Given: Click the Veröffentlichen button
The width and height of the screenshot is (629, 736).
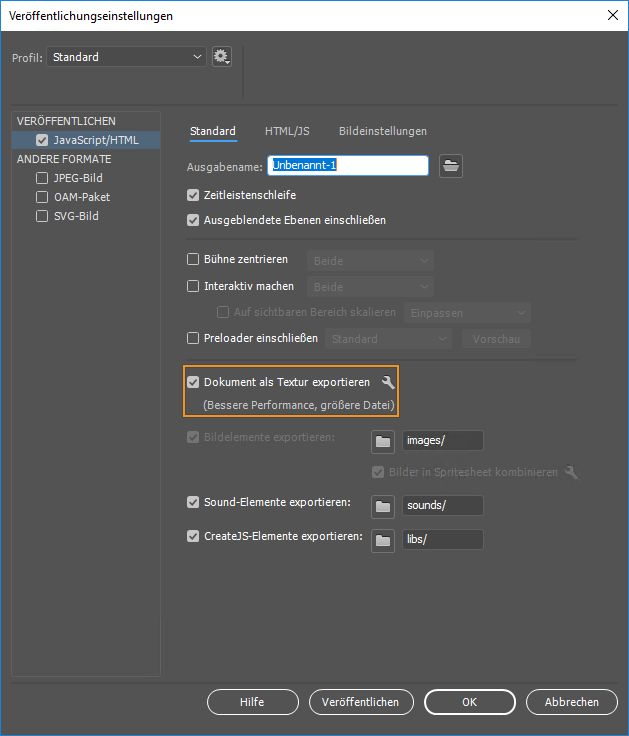Looking at the screenshot, I should (x=361, y=702).
